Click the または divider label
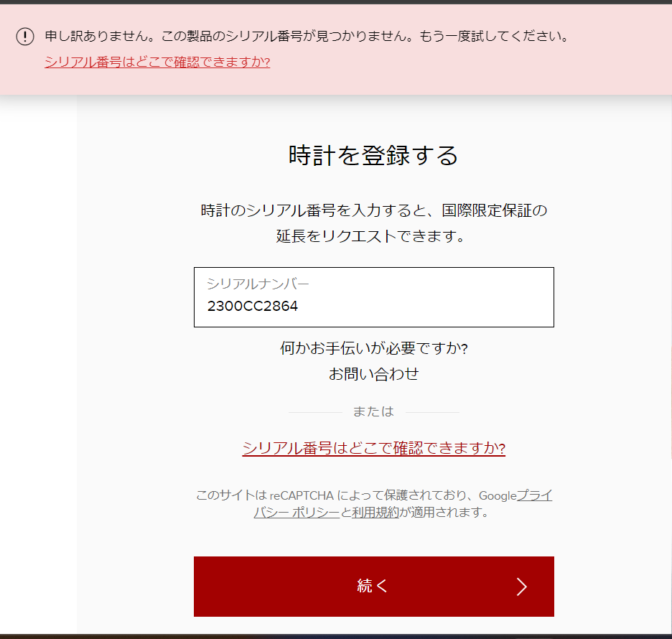This screenshot has width=672, height=639. coord(373,411)
